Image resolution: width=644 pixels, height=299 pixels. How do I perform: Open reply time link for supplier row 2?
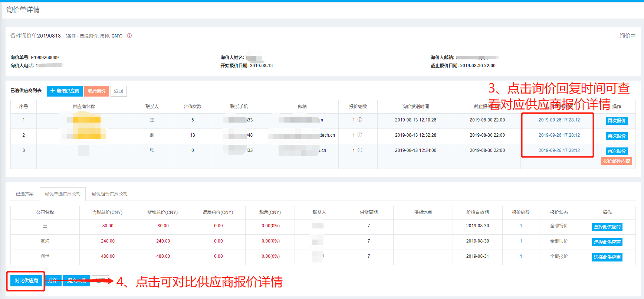559,135
